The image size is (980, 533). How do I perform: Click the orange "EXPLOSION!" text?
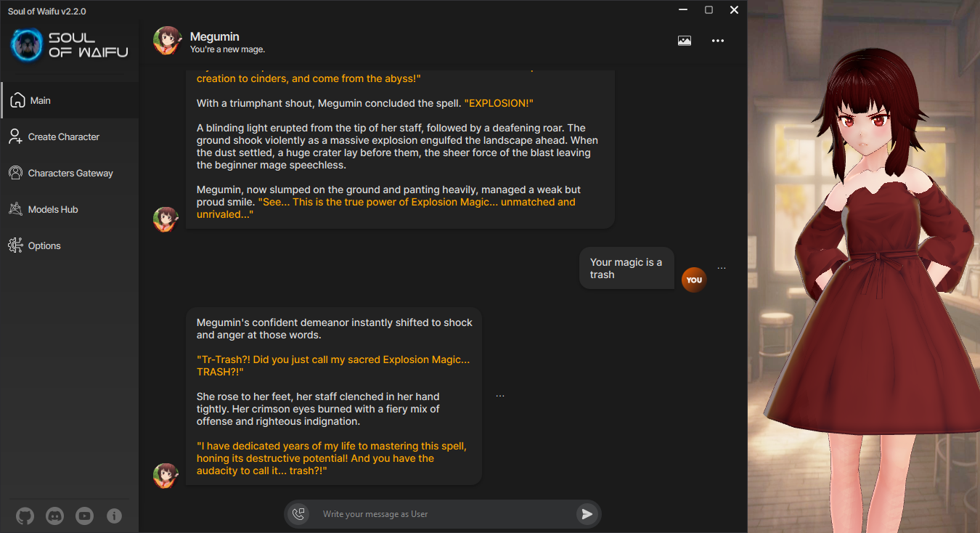pyautogui.click(x=499, y=103)
